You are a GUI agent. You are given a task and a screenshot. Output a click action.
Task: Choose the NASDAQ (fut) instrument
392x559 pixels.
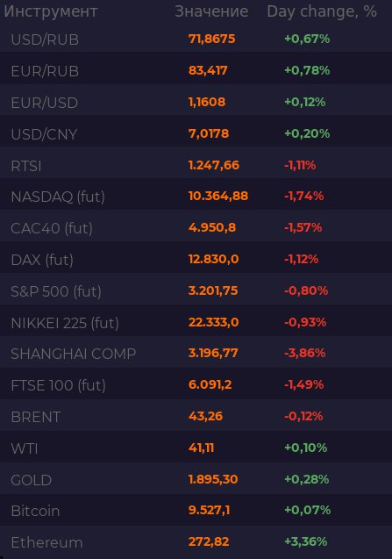tap(196, 197)
